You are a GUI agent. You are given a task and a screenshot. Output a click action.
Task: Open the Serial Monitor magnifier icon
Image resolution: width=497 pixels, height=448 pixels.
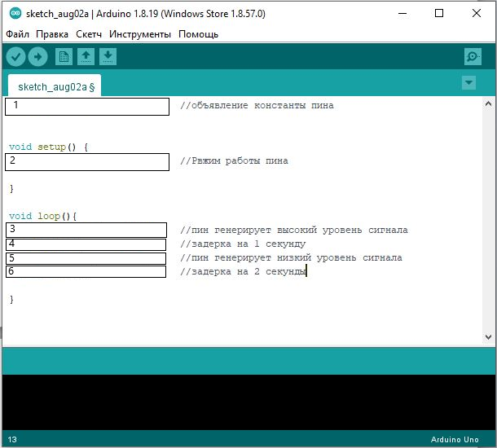473,57
